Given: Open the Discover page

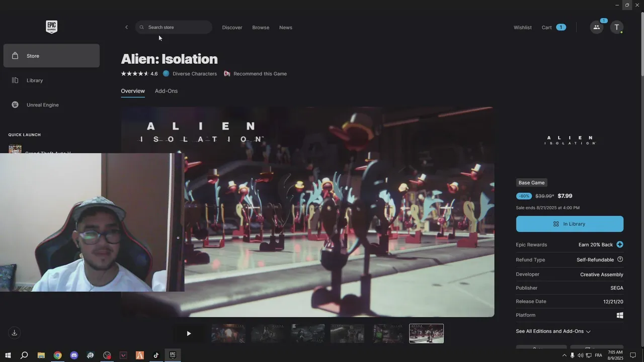Looking at the screenshot, I should click(232, 27).
